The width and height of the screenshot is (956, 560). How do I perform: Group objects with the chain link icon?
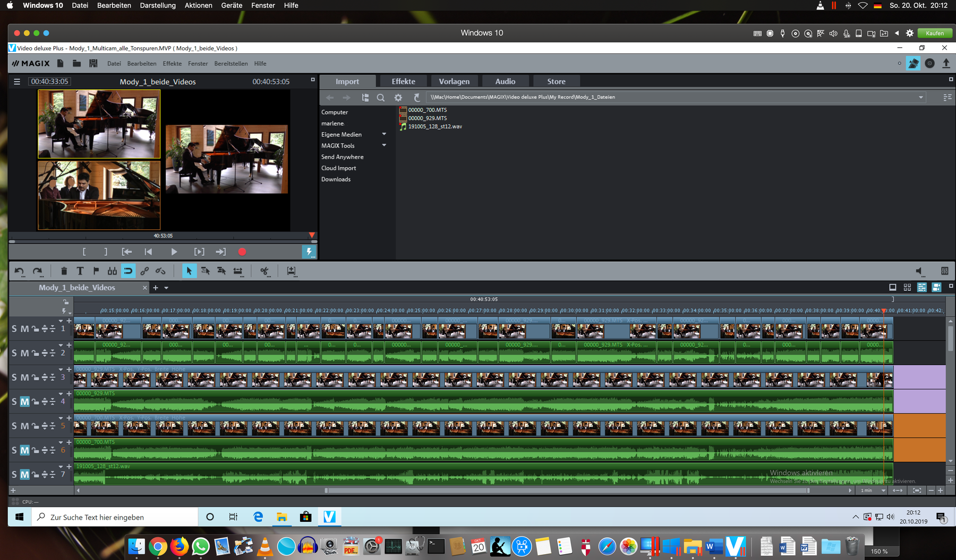tap(144, 271)
